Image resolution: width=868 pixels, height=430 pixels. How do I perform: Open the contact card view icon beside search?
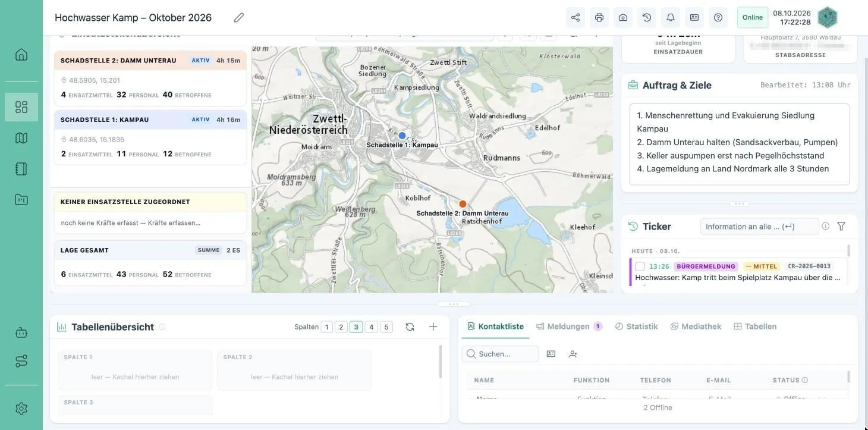[x=551, y=354]
